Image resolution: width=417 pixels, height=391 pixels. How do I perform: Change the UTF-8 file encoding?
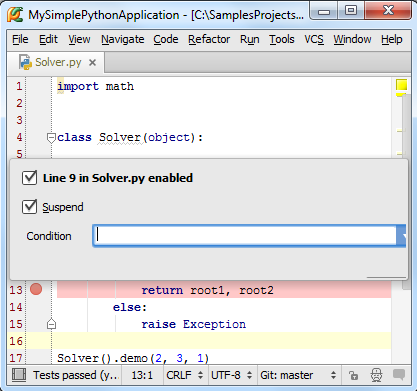(231, 375)
